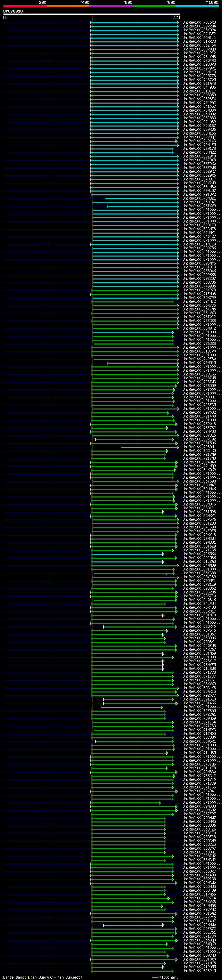Select hit UniRef100_B1NC19
The image size is (222, 980).
[199, 244]
